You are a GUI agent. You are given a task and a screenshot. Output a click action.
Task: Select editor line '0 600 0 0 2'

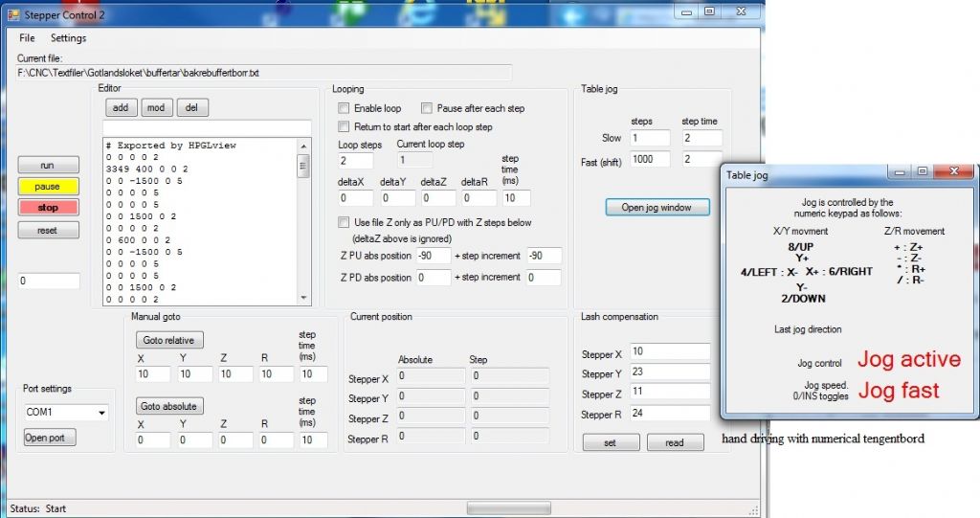click(x=138, y=240)
